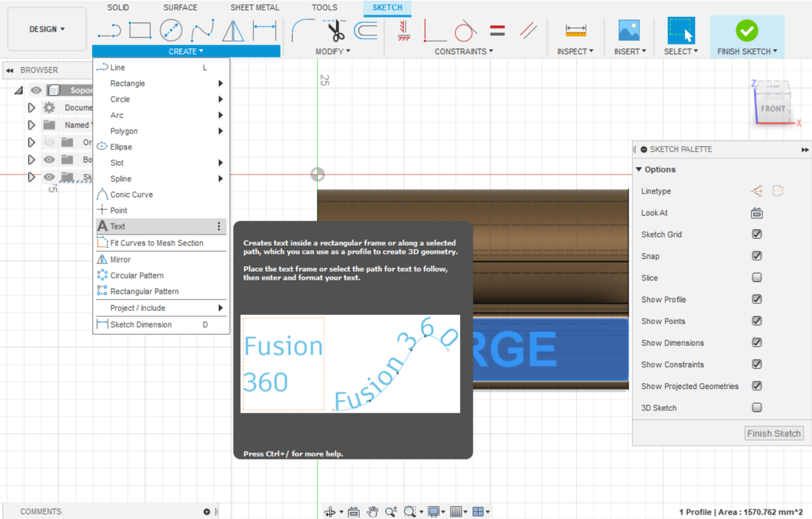Select the Line tool icon in toolbar
The height and width of the screenshot is (519, 812).
109,30
